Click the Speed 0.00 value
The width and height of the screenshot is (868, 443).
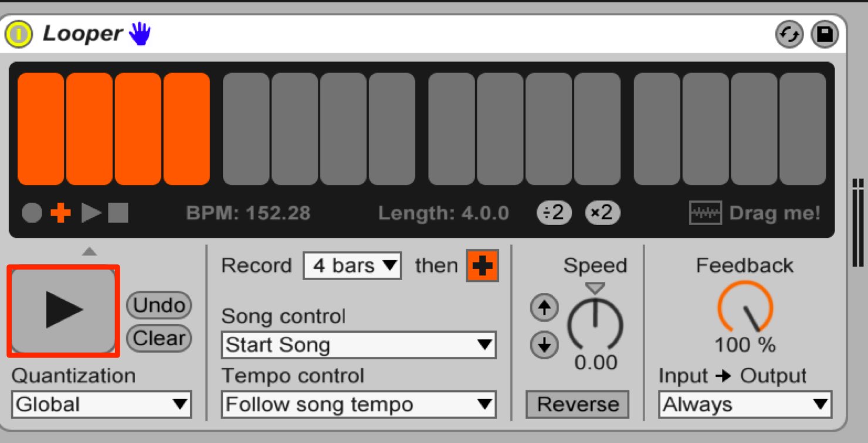596,362
